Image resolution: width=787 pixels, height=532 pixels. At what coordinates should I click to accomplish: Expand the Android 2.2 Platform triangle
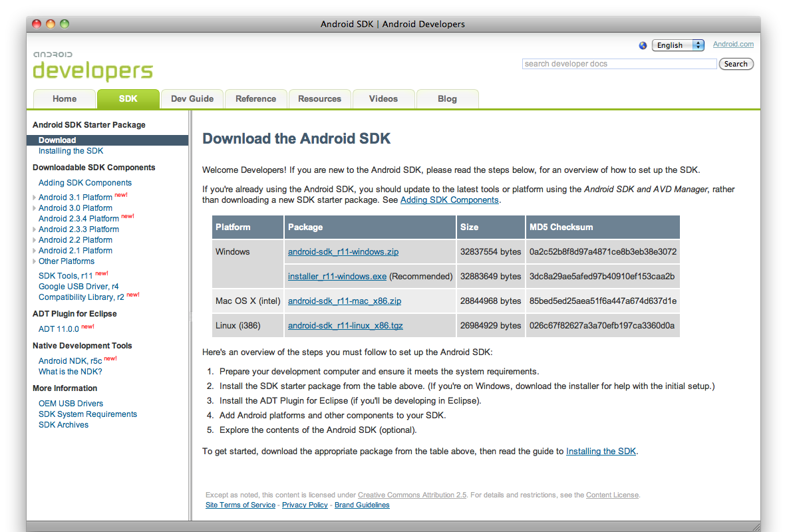point(34,240)
